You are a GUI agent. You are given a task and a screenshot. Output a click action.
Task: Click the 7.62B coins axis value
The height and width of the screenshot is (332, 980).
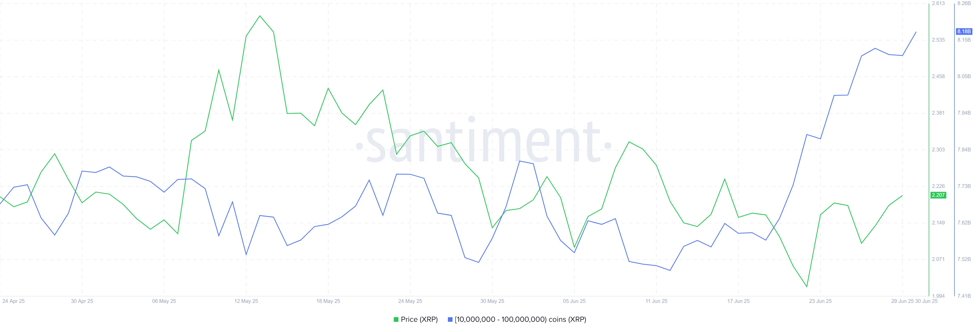[964, 223]
